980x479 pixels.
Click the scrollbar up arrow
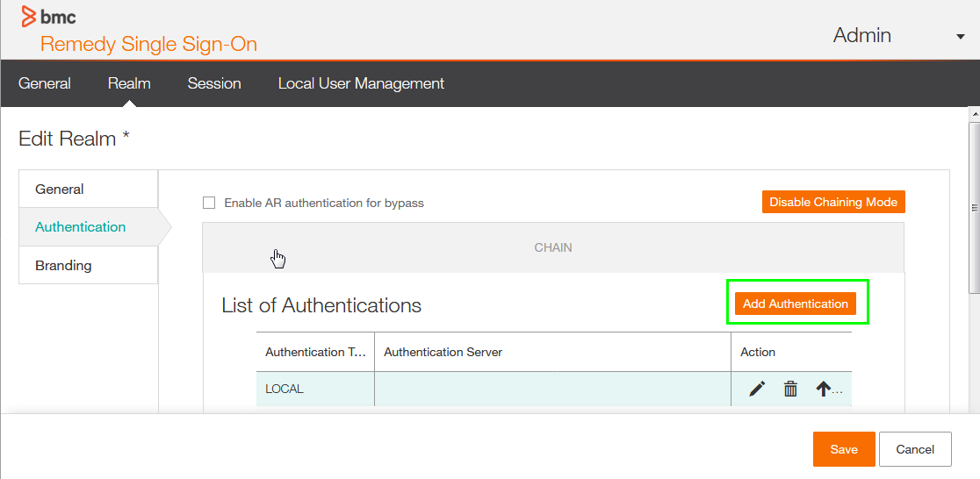tap(974, 113)
